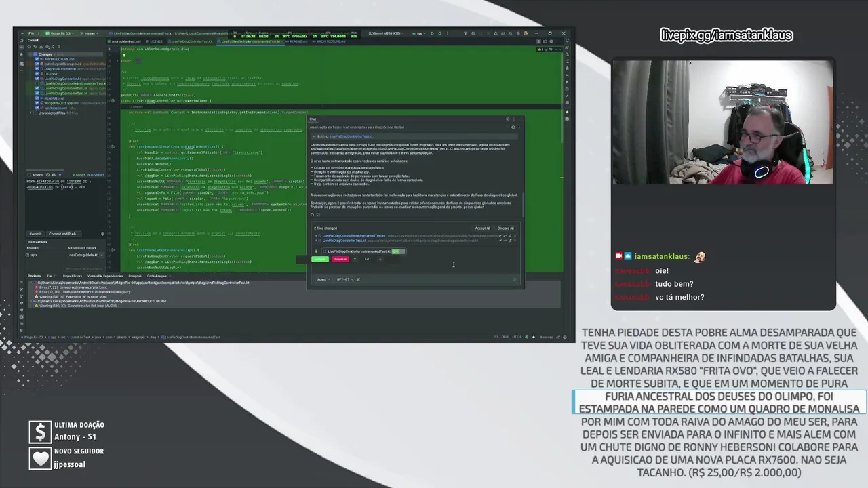Uncheck ARCHITECTURE.md in the Changes list
The image size is (868, 488).
[37, 59]
